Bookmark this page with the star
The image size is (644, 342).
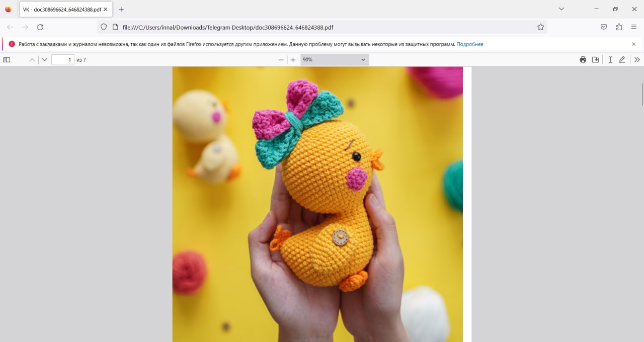541,27
